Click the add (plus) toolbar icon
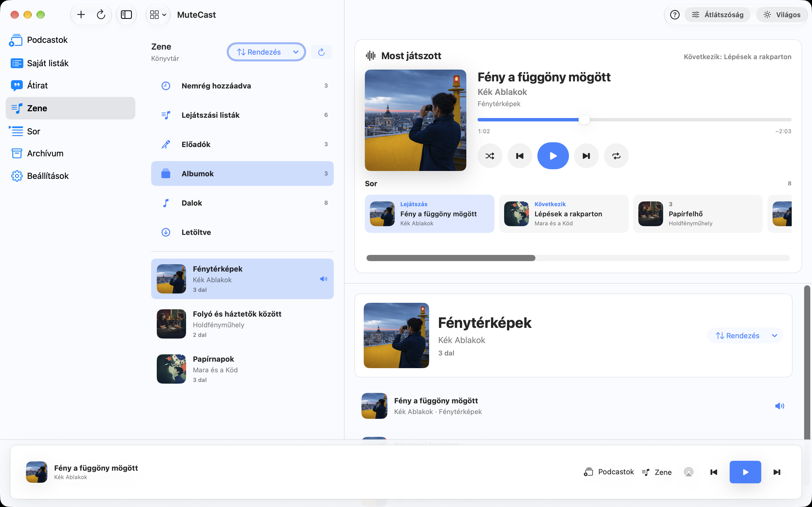Screen dimensions: 812x507 81,15
